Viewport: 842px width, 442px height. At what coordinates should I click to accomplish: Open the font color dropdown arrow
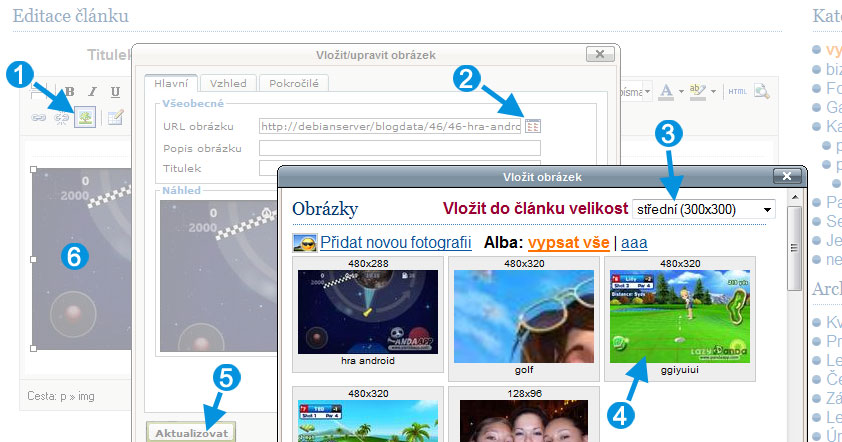(681, 92)
